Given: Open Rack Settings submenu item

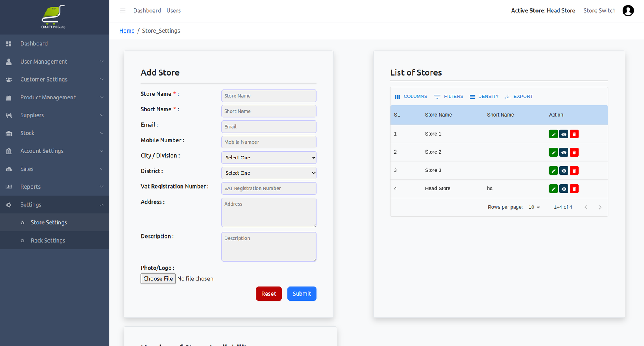Looking at the screenshot, I should click(55, 241).
